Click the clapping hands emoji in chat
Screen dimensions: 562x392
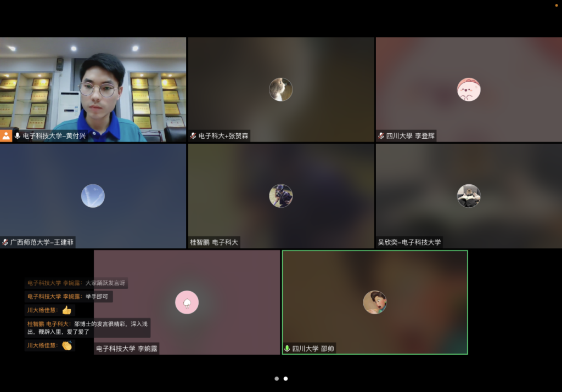(x=67, y=345)
